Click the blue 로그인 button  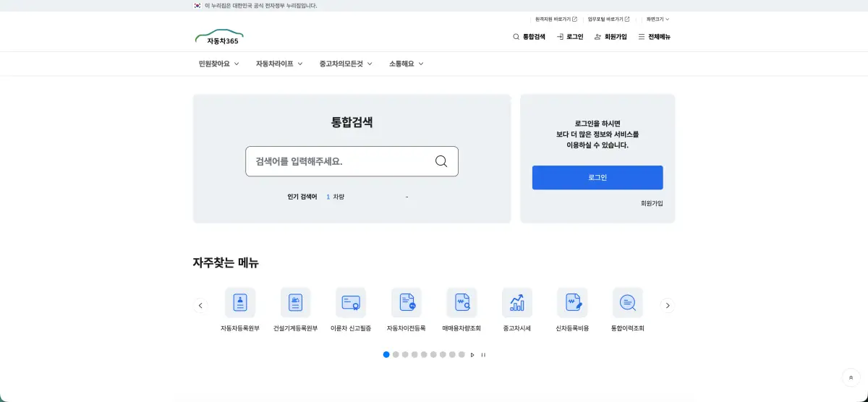(597, 178)
